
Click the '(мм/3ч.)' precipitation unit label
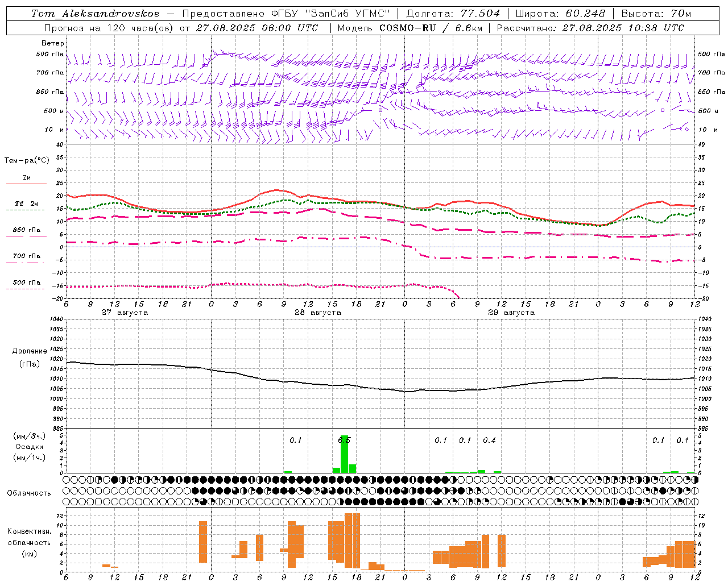pyautogui.click(x=30, y=436)
